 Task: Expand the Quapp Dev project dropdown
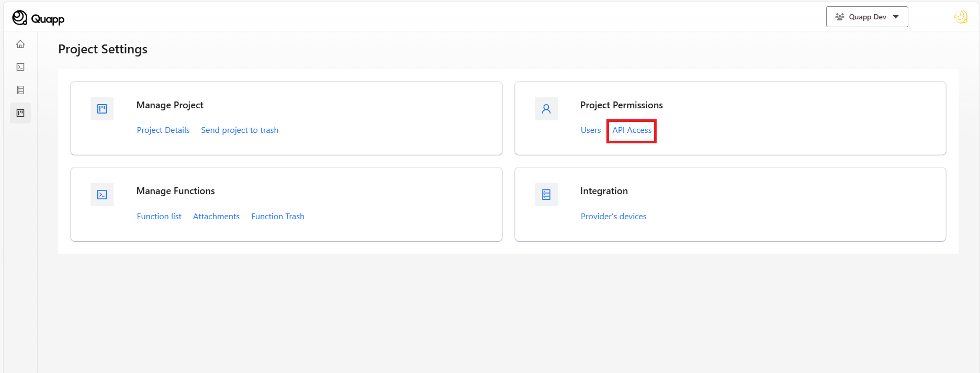point(866,17)
